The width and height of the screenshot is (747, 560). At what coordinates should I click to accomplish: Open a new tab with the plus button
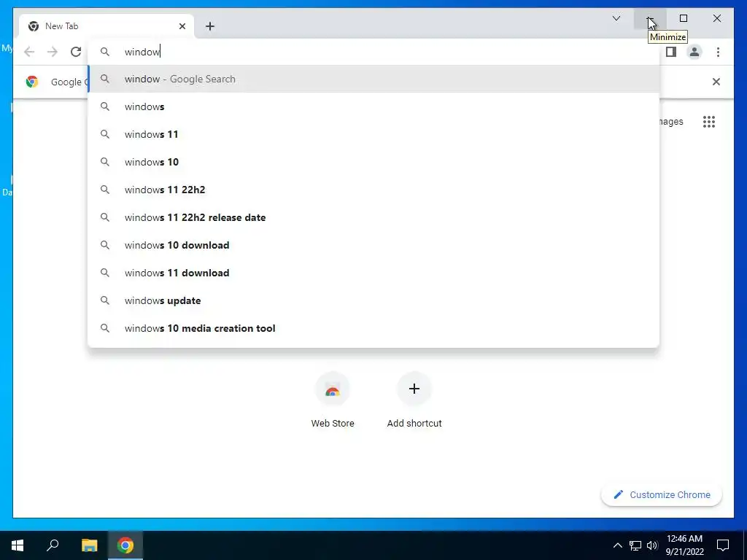(x=210, y=26)
